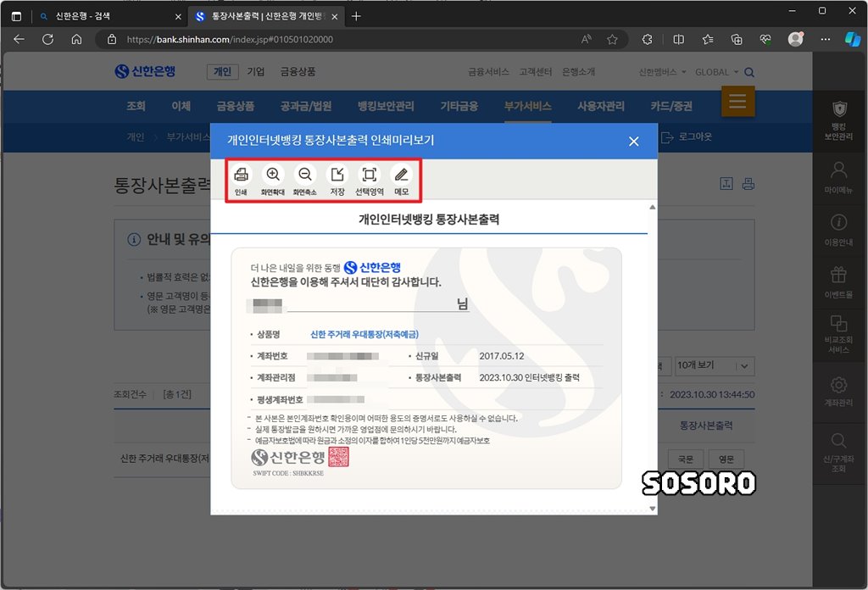Click the 은행소개 link
The width and height of the screenshot is (868, 590).
578,72
